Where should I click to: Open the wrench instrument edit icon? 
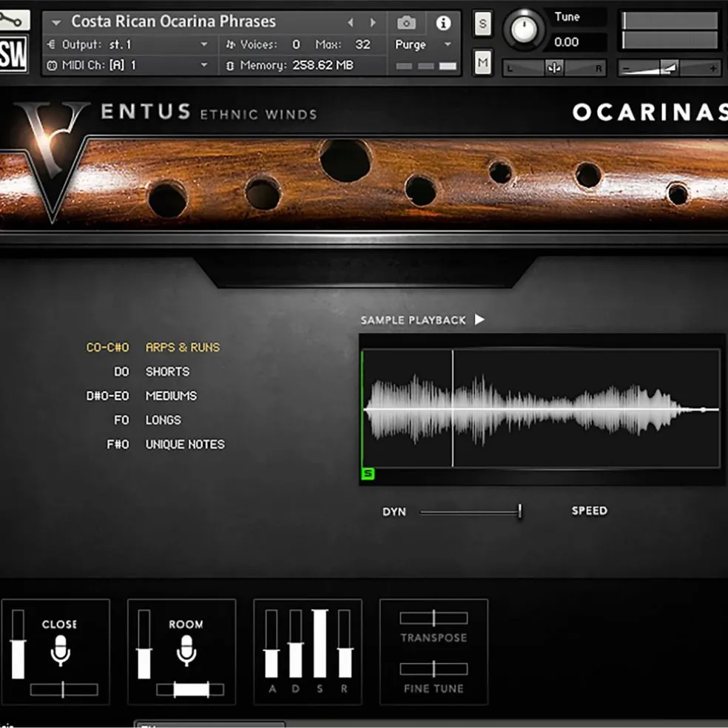click(x=14, y=21)
